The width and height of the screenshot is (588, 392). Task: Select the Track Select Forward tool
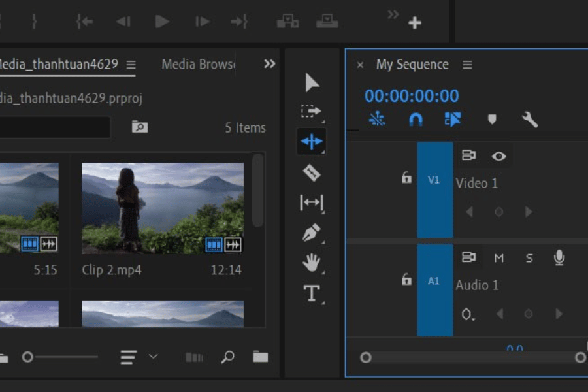pyautogui.click(x=311, y=112)
